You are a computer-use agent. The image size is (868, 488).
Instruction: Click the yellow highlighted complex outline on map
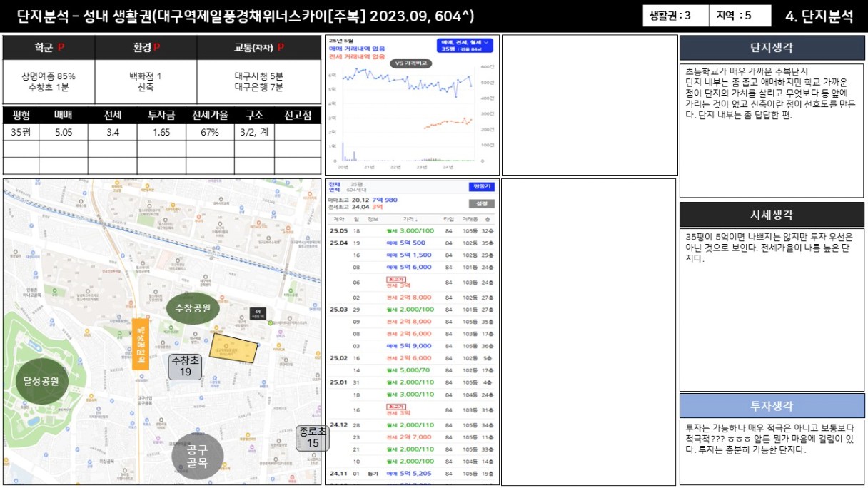click(x=233, y=349)
